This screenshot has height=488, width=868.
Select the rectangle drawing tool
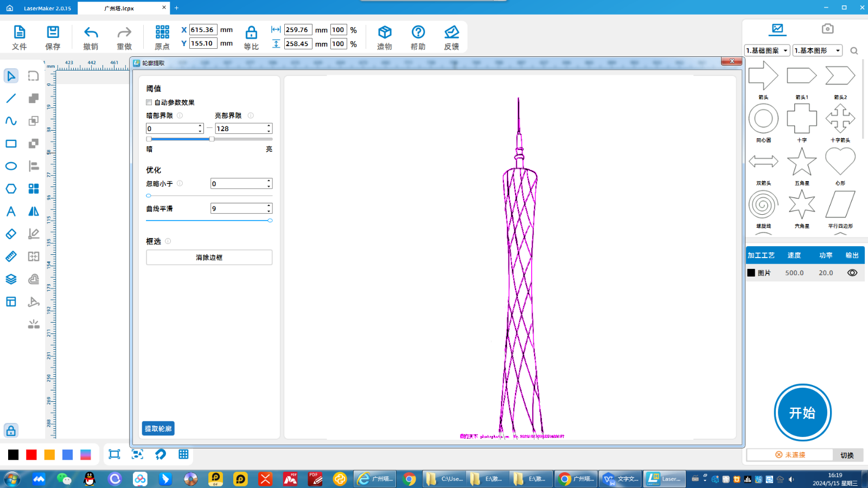(x=11, y=144)
